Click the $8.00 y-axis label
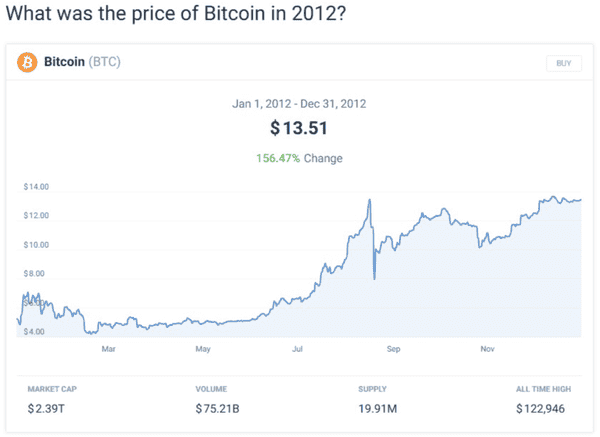 35,273
